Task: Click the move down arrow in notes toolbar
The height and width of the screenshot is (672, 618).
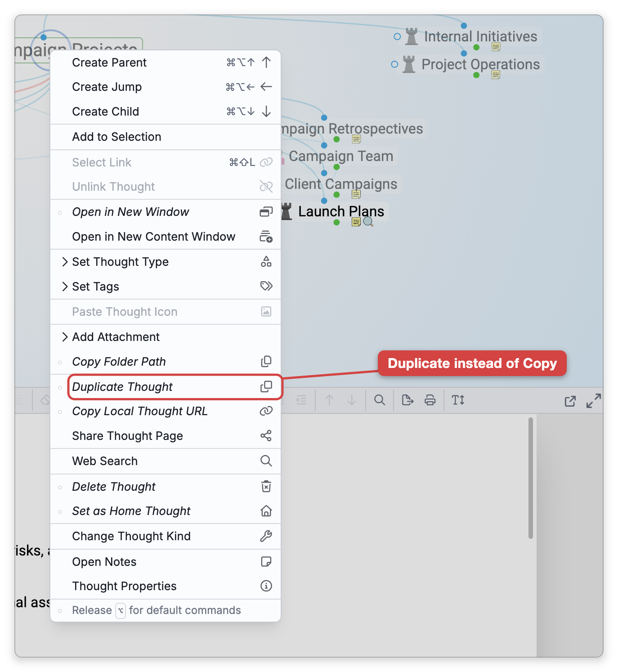Action: (352, 400)
